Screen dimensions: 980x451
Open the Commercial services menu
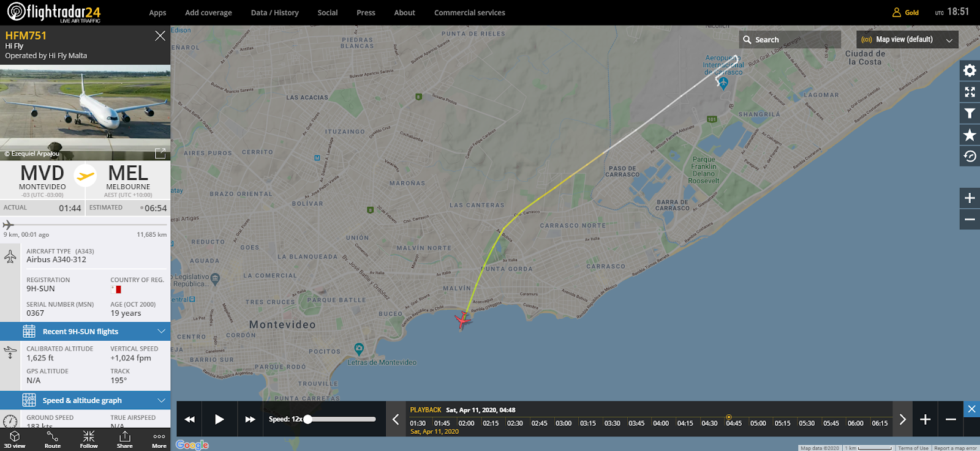point(469,13)
